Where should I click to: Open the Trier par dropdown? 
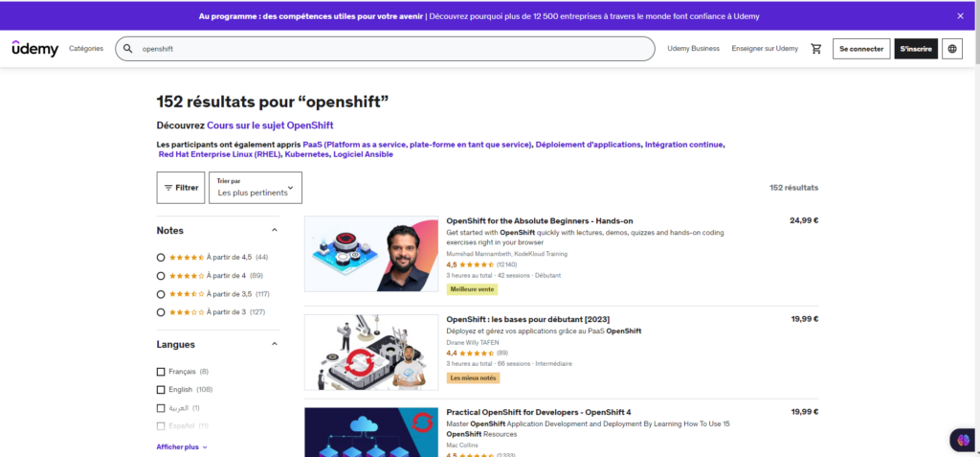tap(256, 188)
